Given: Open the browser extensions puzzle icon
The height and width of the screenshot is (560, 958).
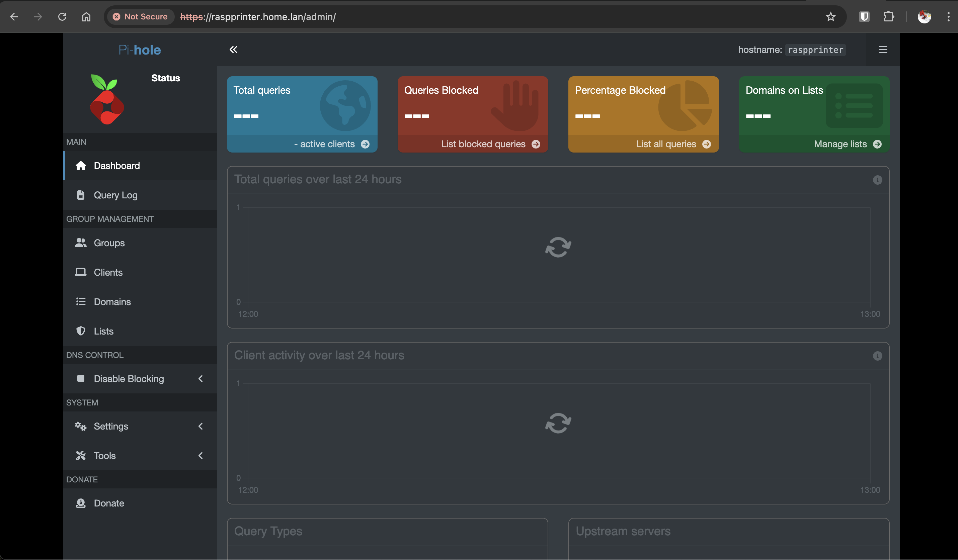Looking at the screenshot, I should click(x=888, y=17).
